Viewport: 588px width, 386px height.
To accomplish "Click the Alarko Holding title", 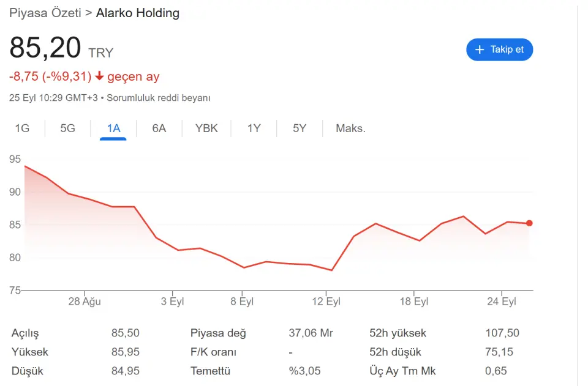I will 138,13.
